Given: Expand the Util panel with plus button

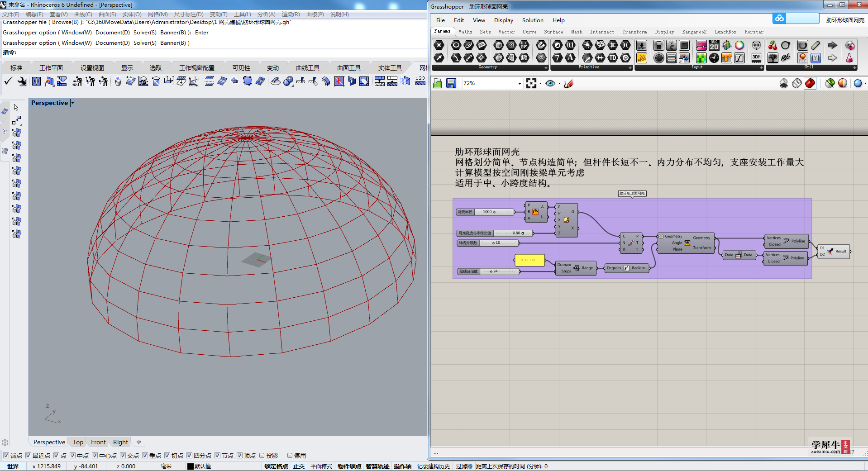Looking at the screenshot, I should (854, 67).
